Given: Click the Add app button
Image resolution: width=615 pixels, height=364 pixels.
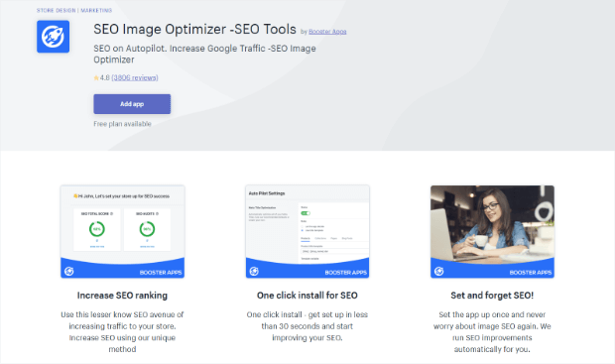Looking at the screenshot, I should (132, 104).
